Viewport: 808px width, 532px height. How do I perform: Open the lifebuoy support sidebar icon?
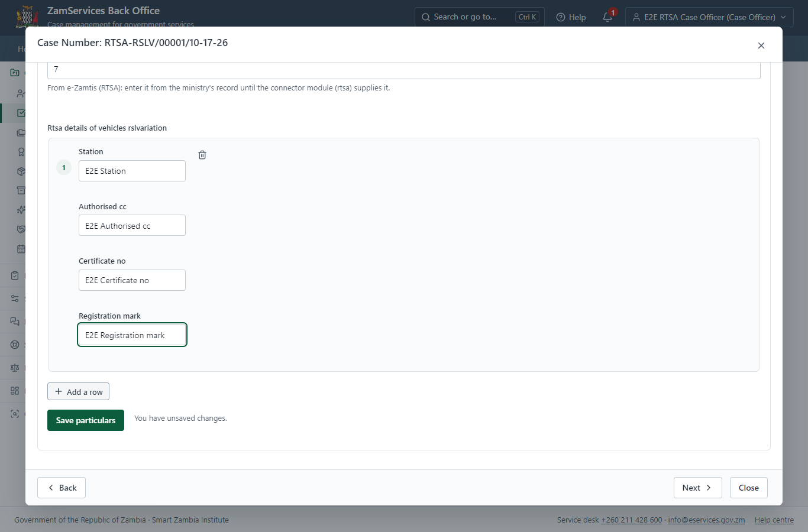tap(15, 345)
